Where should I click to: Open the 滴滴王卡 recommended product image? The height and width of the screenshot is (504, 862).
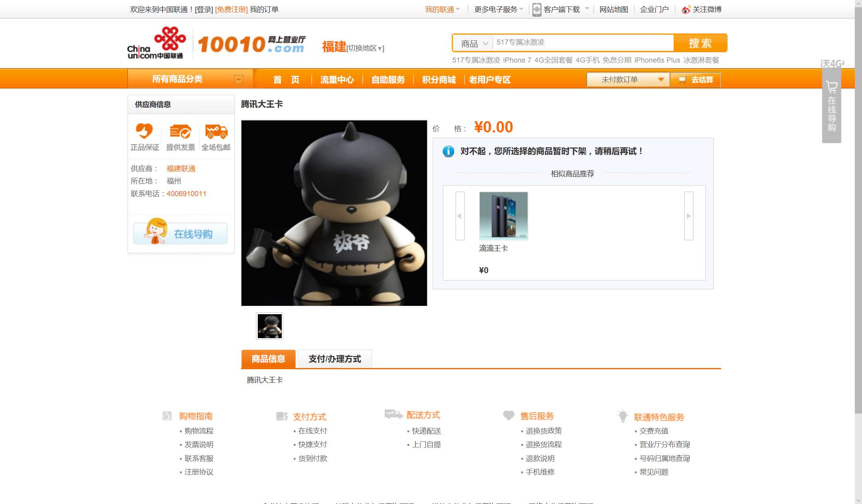tap(504, 216)
